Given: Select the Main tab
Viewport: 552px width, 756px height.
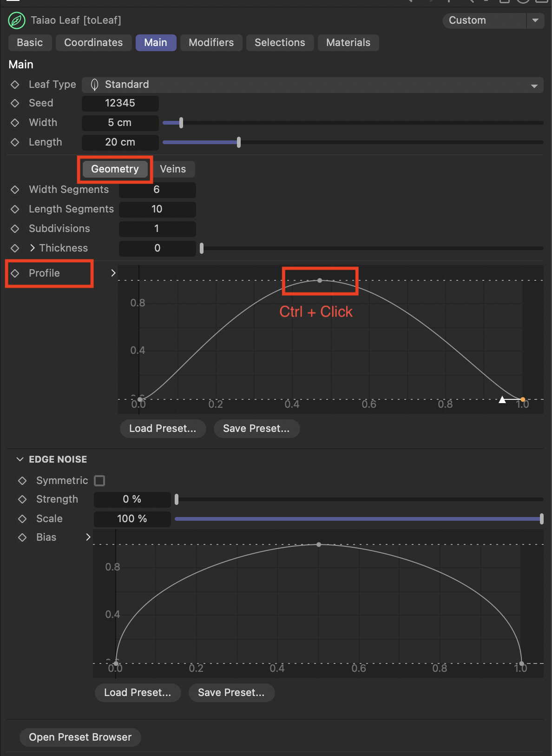Looking at the screenshot, I should point(156,43).
